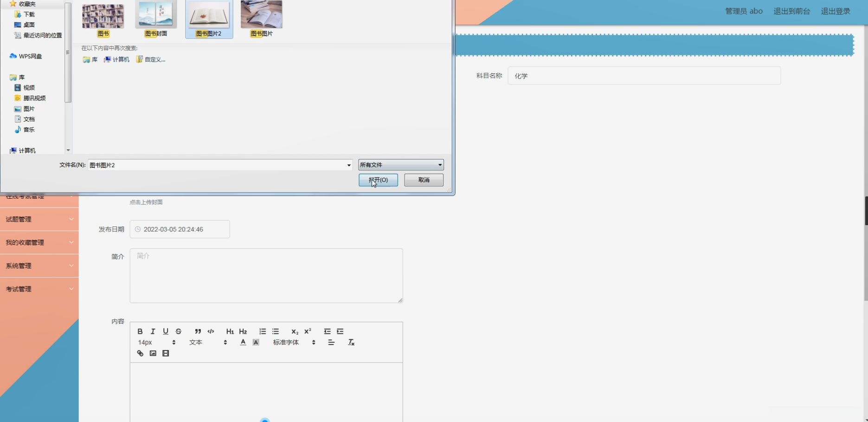Clear text formatting with the Tx icon
Screen dimensions: 868x422
351,343
